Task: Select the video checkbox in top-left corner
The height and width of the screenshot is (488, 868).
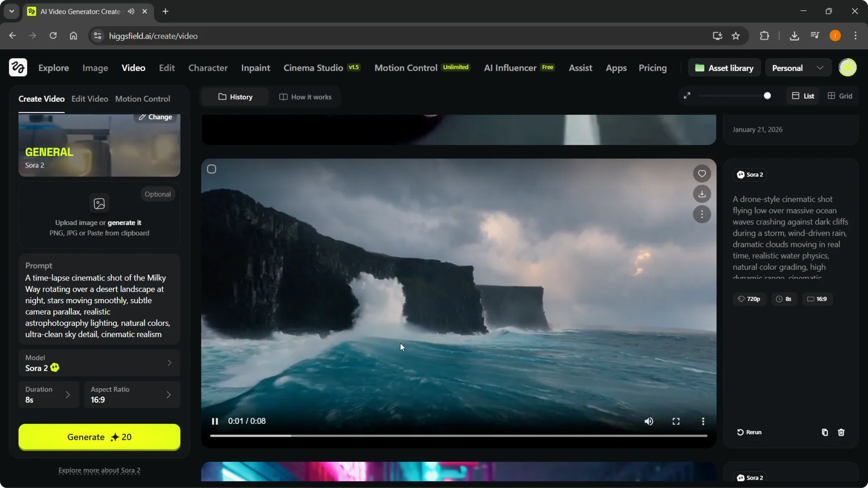Action: pyautogui.click(x=212, y=169)
